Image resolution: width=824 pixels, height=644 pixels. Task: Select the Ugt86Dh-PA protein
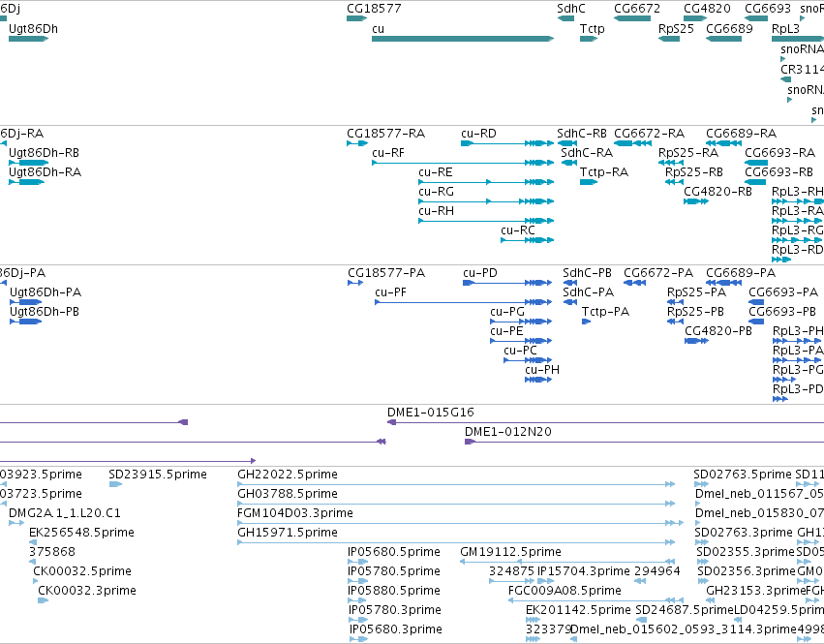(x=26, y=302)
